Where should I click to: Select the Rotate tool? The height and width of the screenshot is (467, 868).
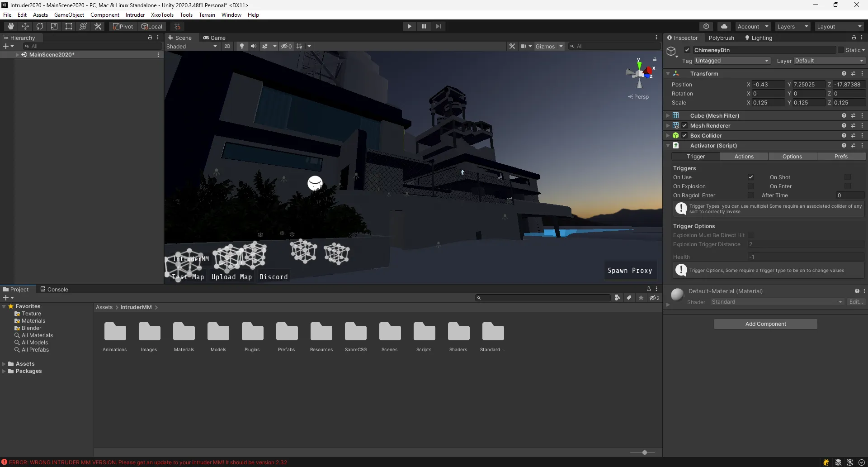point(40,26)
